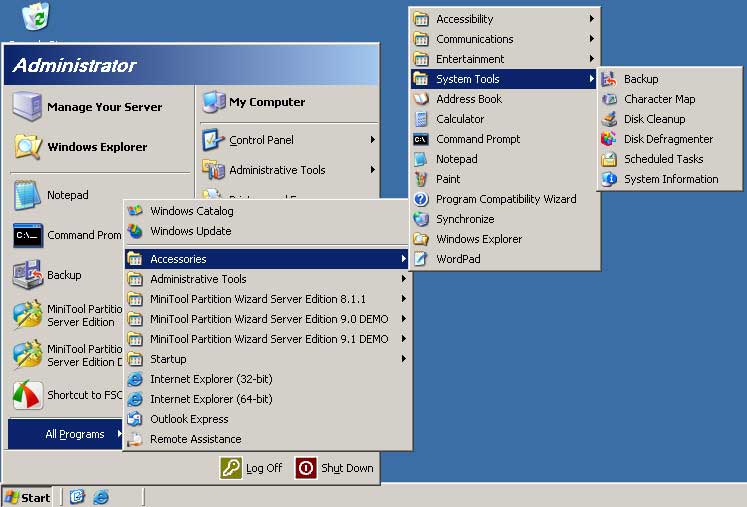747x507 pixels.
Task: Expand MiniTool Partition Wizard 8.1.1 folder
Action: coord(268,299)
